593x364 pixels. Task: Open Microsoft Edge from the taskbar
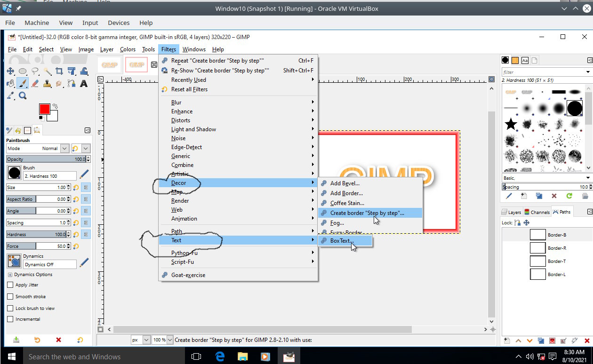[220, 356]
